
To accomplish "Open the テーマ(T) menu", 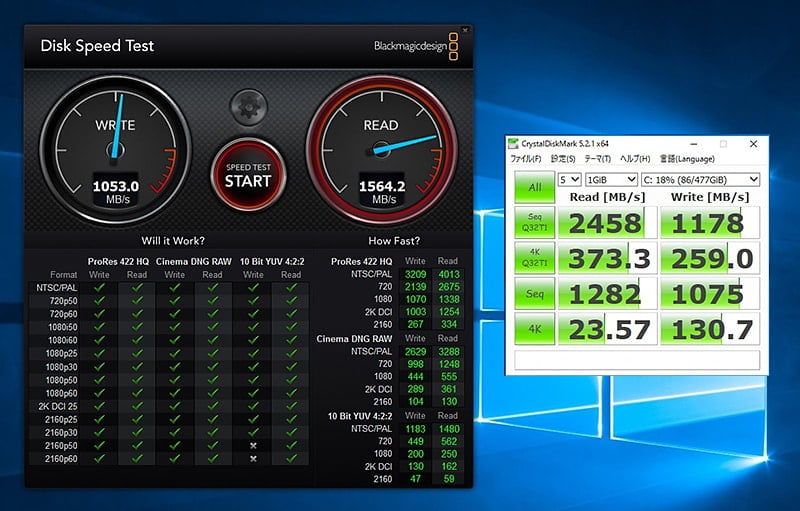I will [597, 159].
